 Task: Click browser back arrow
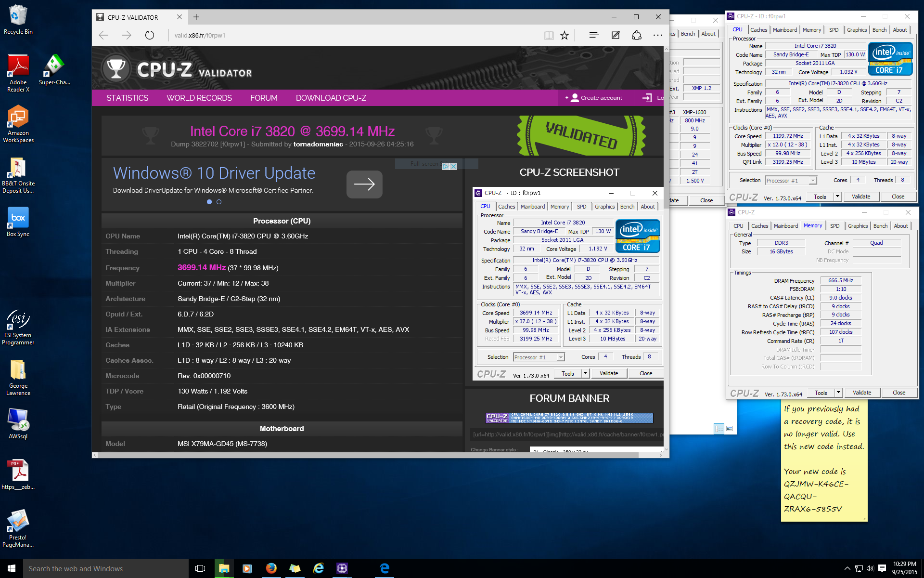(x=103, y=35)
